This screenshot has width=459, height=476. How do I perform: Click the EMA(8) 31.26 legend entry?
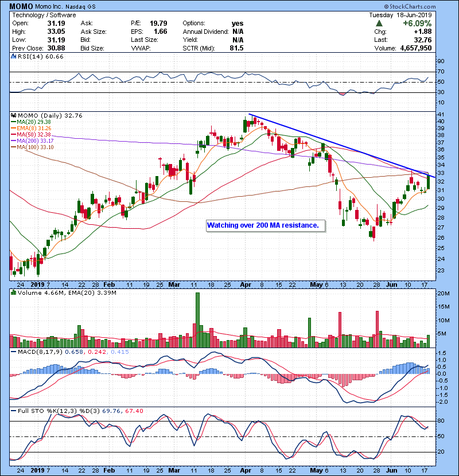[31, 128]
